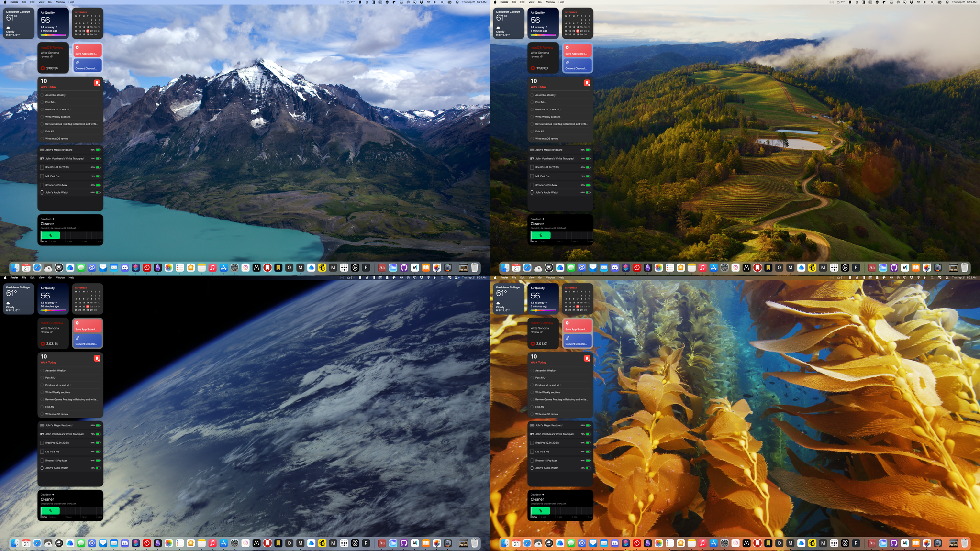Open Spotlight search in mountain desktop menu bar
The width and height of the screenshot is (980, 551).
pyautogui.click(x=442, y=2)
